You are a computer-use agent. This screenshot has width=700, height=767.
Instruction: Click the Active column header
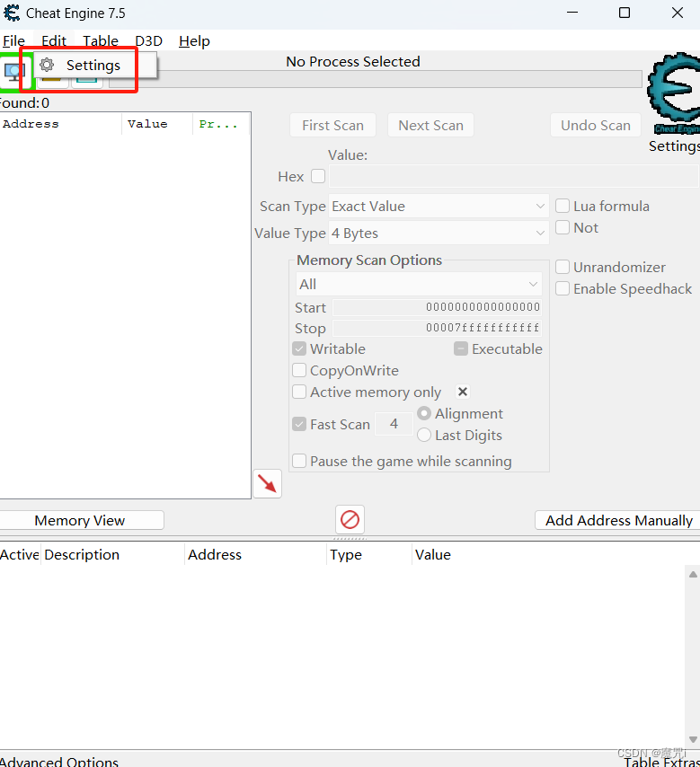(x=20, y=555)
